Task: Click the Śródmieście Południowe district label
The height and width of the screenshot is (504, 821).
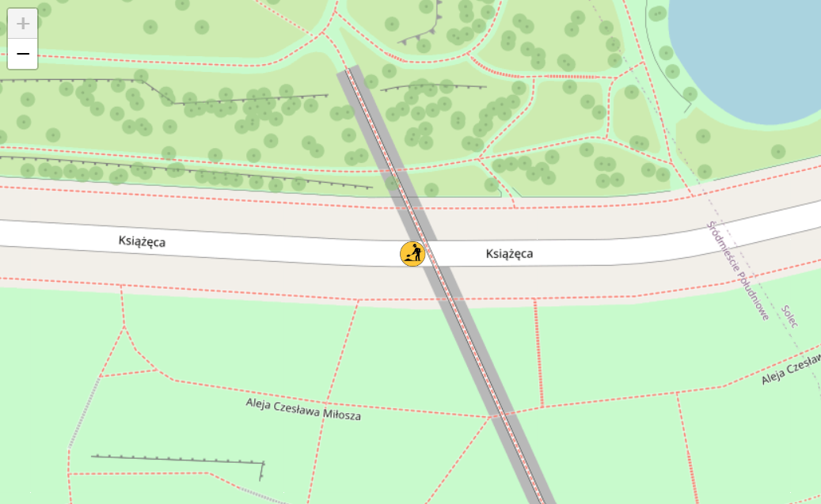Action: coord(737,271)
